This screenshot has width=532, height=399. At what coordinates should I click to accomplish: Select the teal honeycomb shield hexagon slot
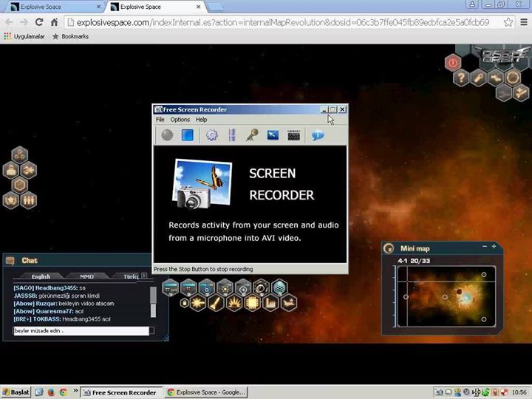tap(279, 287)
